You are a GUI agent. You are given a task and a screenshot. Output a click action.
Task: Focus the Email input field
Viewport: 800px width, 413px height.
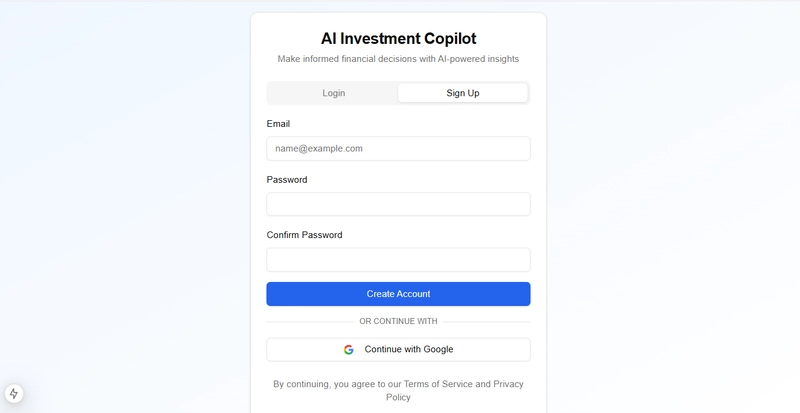tap(398, 149)
